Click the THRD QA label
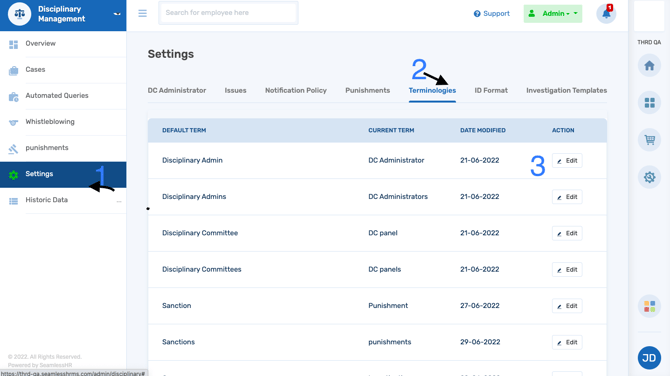The height and width of the screenshot is (376, 670). pos(649,42)
